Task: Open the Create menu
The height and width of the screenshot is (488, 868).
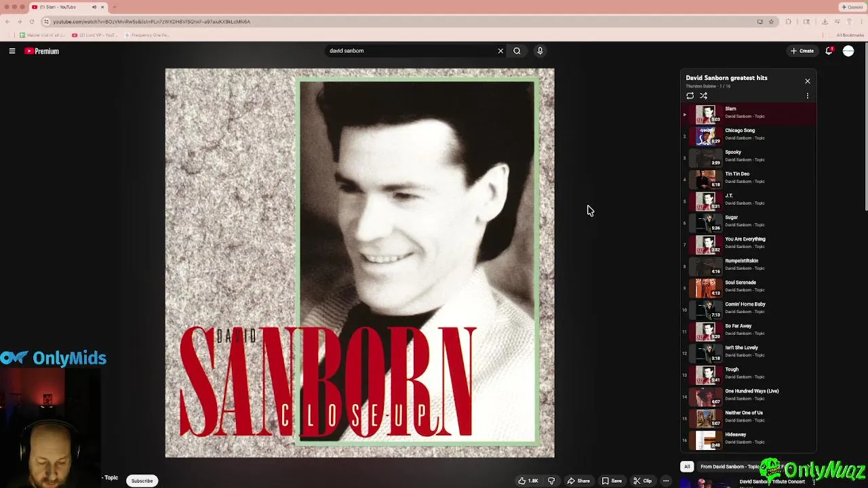Action: [x=802, y=51]
